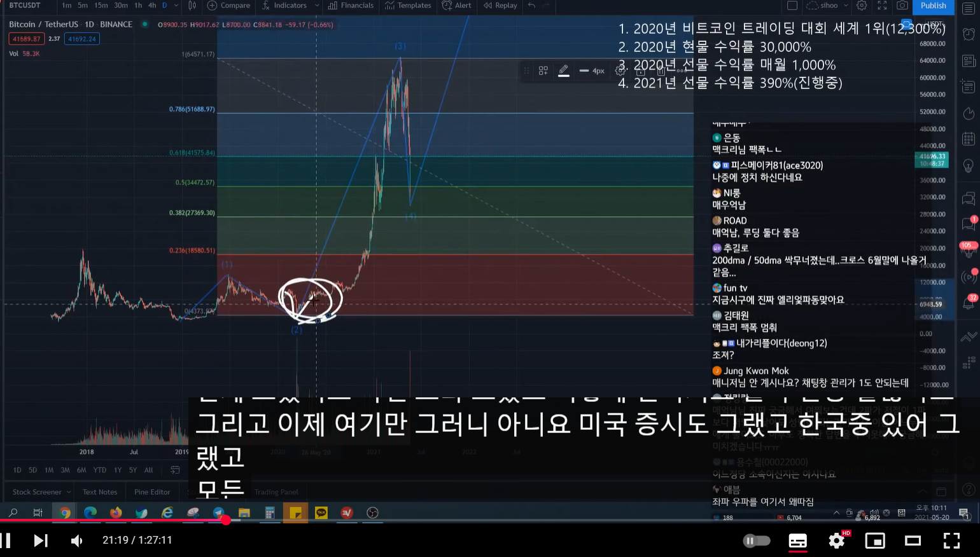Select the 1D date range

(x=17, y=470)
